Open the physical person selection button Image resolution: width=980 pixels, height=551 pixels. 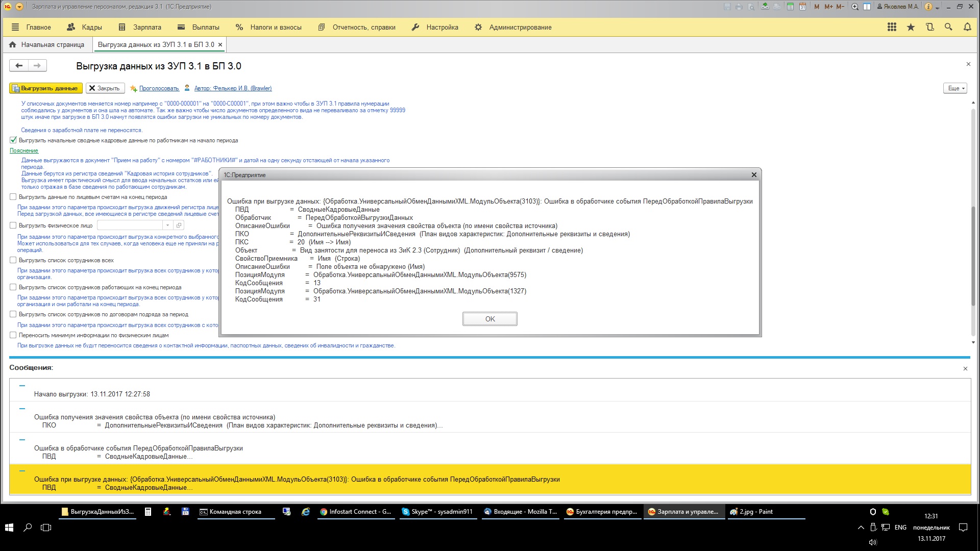tap(179, 225)
